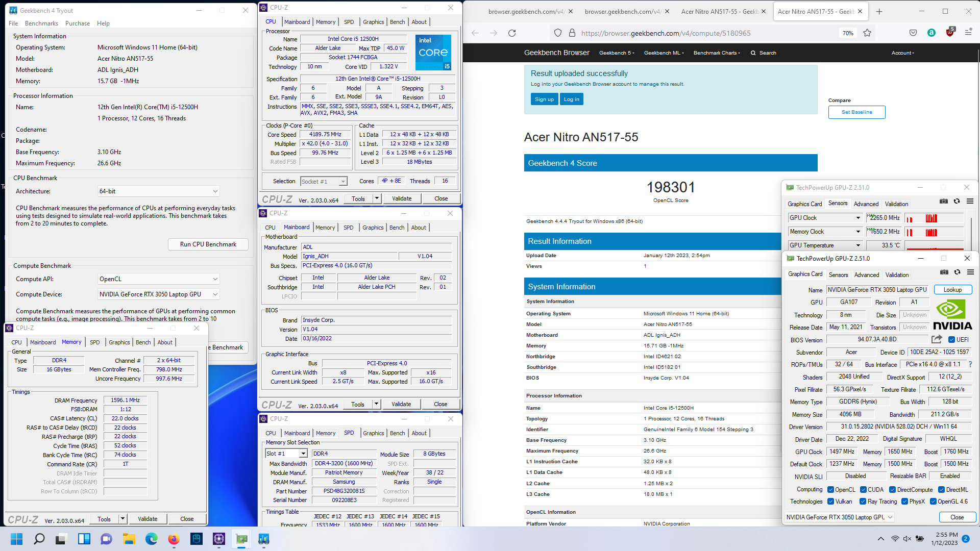Click the GPU Clock sensor history graph

934,218
